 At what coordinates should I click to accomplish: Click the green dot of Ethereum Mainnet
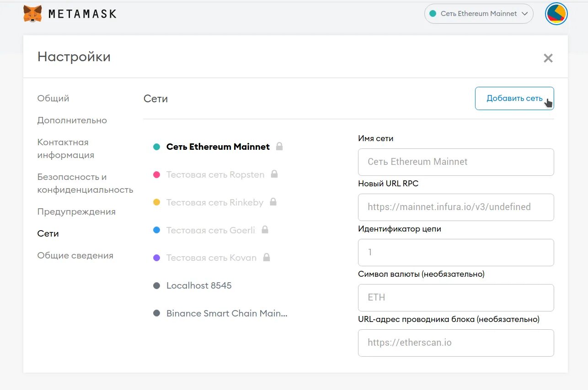click(156, 147)
